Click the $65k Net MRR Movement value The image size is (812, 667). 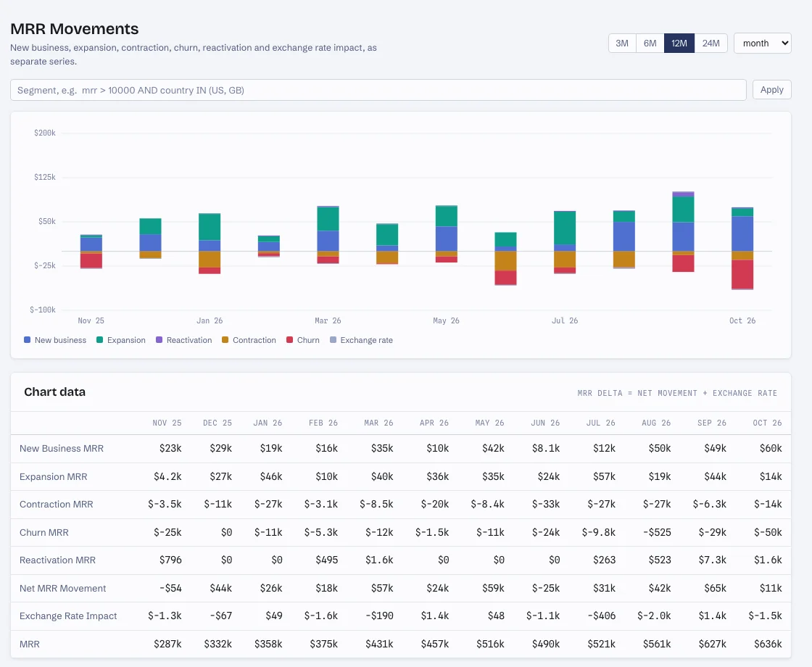715,588
